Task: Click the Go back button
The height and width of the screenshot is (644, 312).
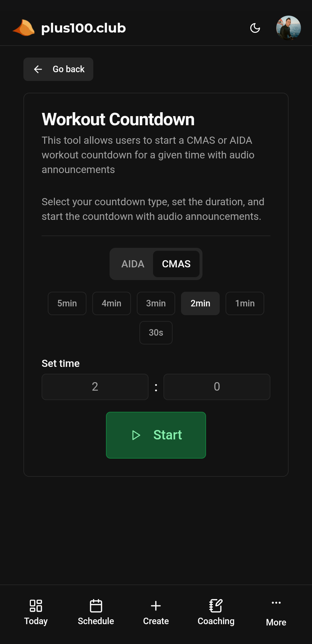Action: pyautogui.click(x=58, y=69)
